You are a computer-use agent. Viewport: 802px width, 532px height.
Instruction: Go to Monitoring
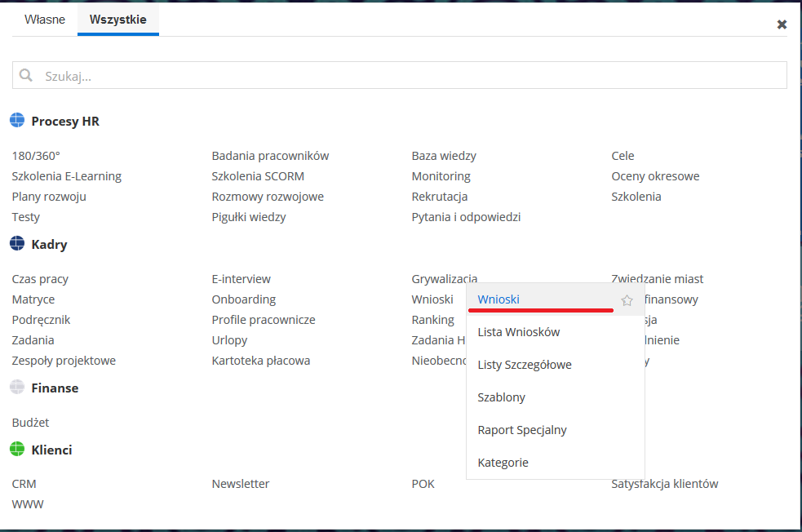[x=441, y=176]
